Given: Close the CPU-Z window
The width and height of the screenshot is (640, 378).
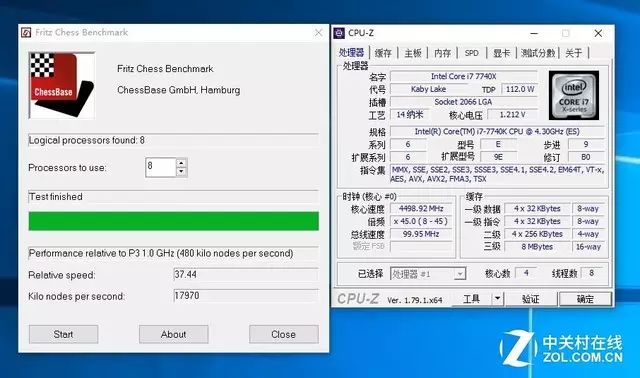Looking at the screenshot, I should [x=598, y=33].
